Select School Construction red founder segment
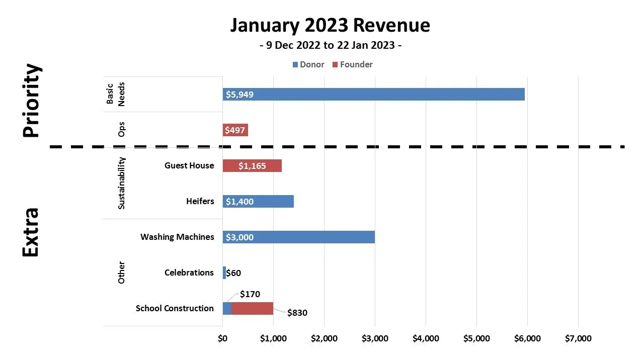Viewport: 644px width, 362px height. 252,308
